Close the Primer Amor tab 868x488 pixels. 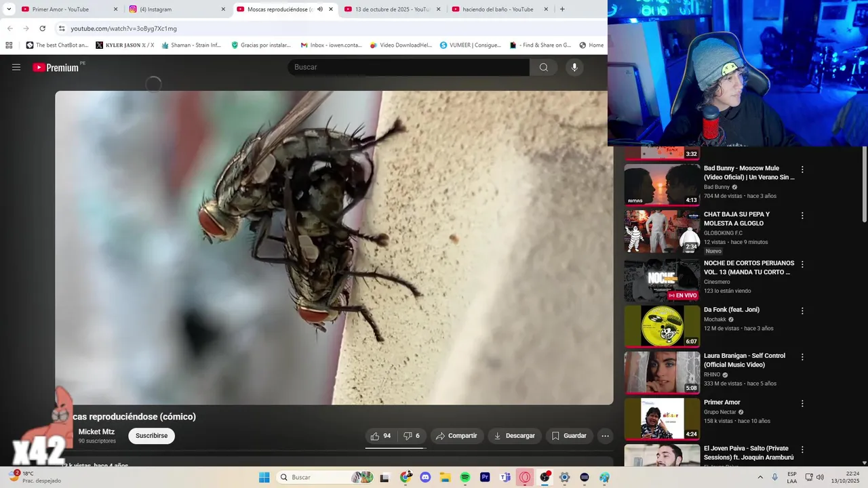click(x=115, y=9)
